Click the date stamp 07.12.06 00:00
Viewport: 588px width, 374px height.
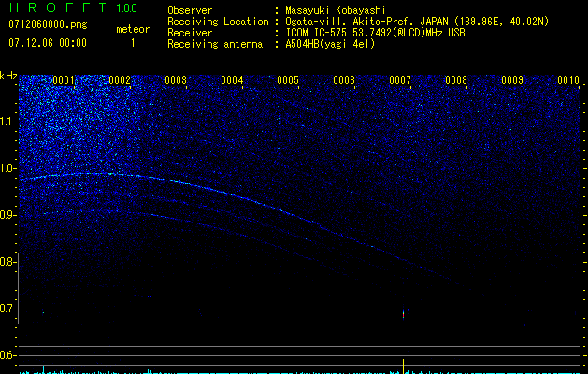point(48,43)
